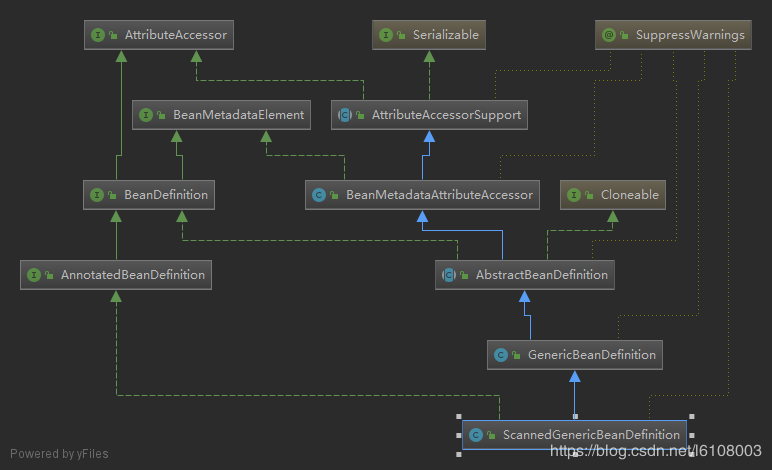Click the class icon on BeanMetadataAttributeAccessor

coord(319,195)
